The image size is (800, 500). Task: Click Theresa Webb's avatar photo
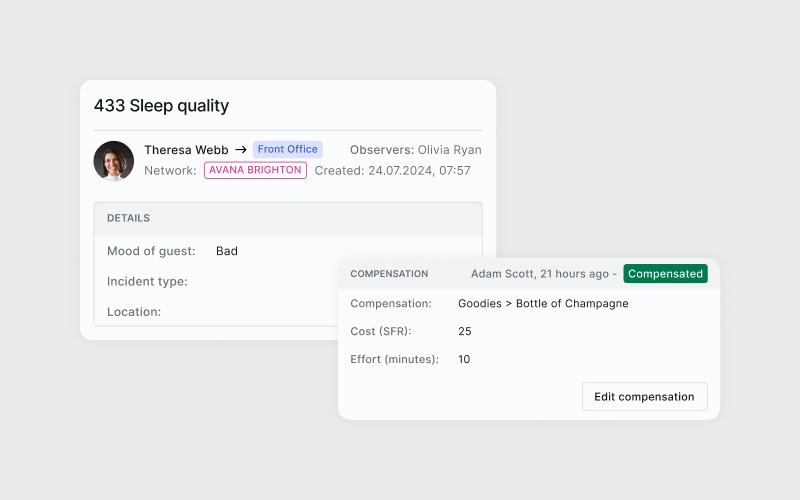click(114, 160)
